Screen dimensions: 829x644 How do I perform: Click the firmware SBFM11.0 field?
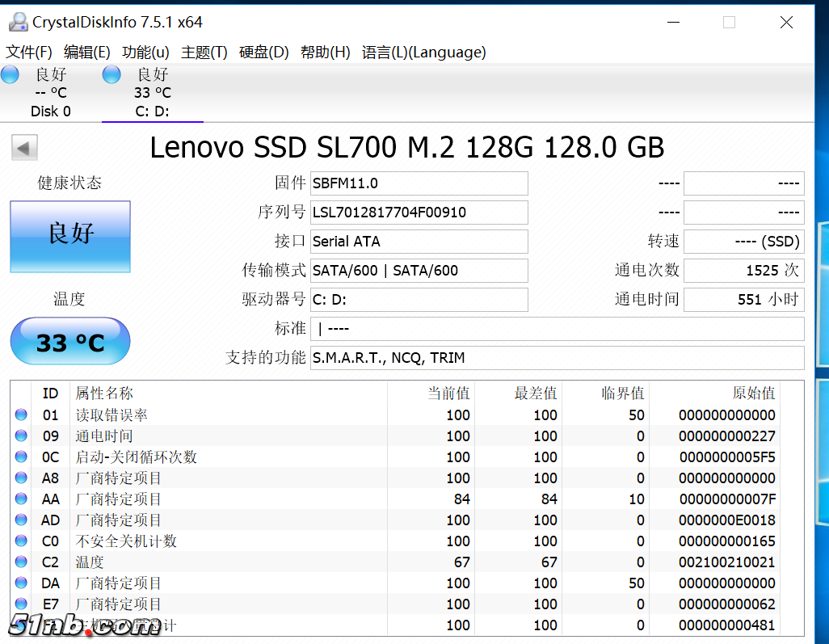tap(419, 183)
